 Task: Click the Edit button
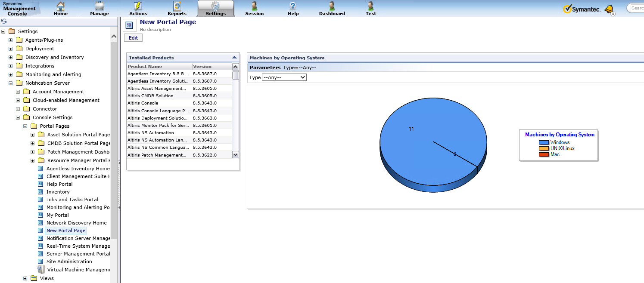coord(133,38)
